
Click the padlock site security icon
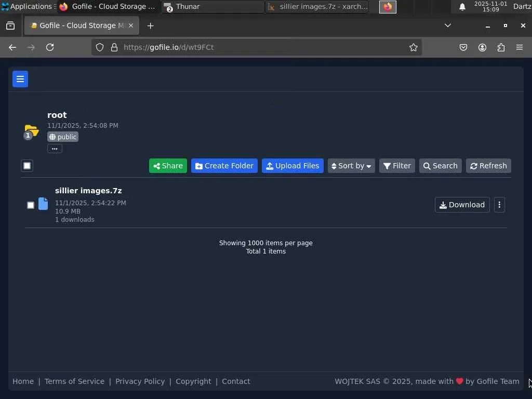pyautogui.click(x=114, y=47)
